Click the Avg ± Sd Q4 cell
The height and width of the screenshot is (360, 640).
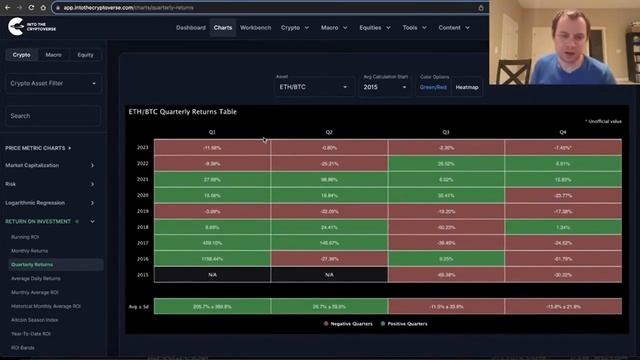pos(563,307)
